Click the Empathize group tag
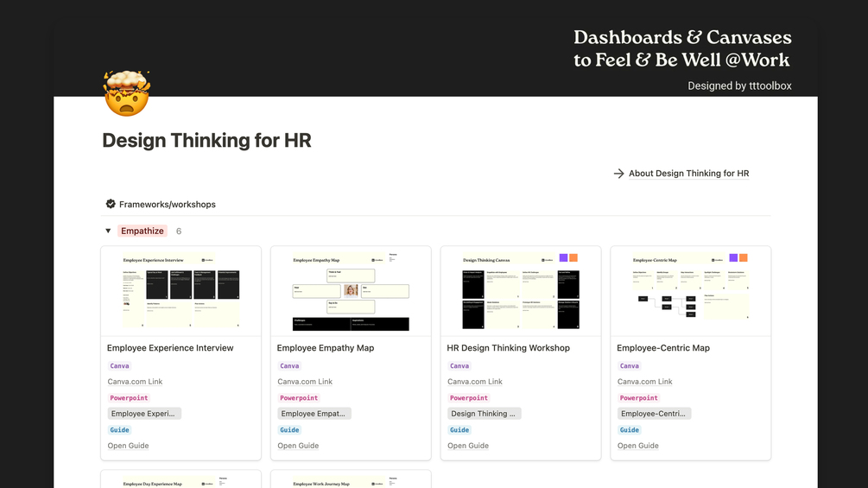 tap(143, 231)
